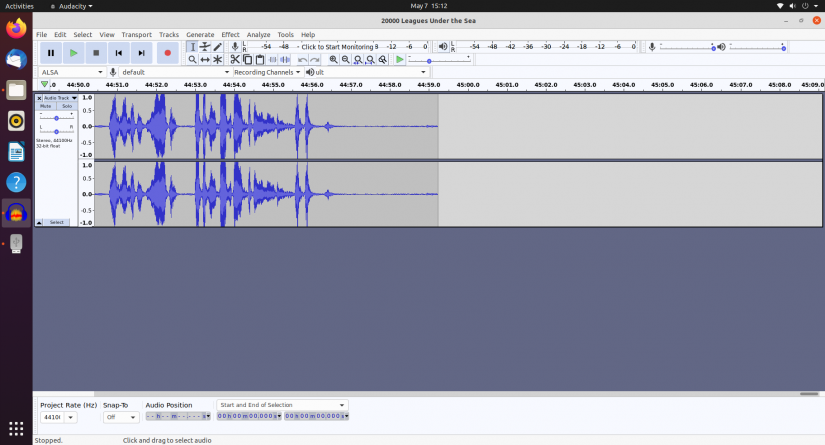
Task: Open the Audio Track name dropdown menu
Action: coord(58,98)
